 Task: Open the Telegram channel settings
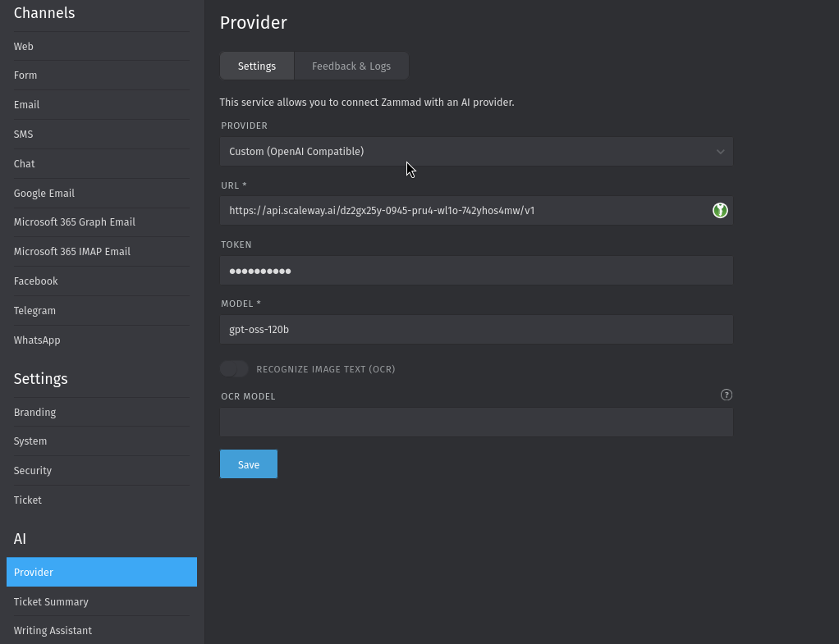(x=34, y=310)
